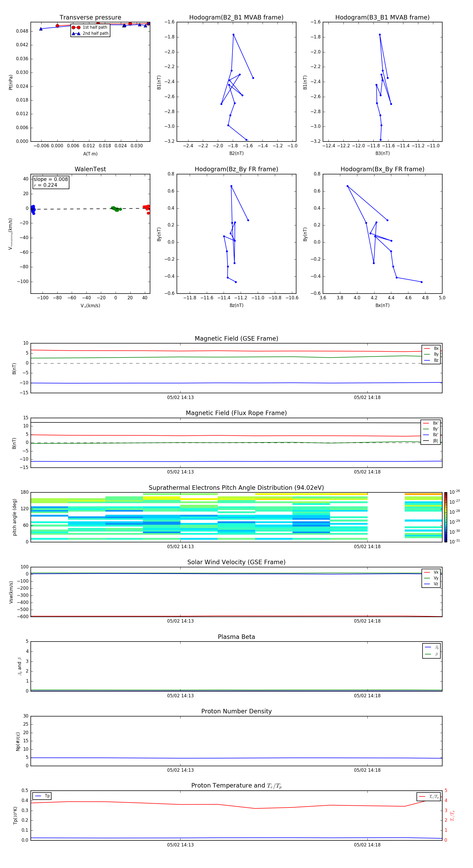The width and height of the screenshot is (473, 868).
Task: Click "05/02 14:13" tick under GSE magnetic field plot
Action: coord(181,397)
